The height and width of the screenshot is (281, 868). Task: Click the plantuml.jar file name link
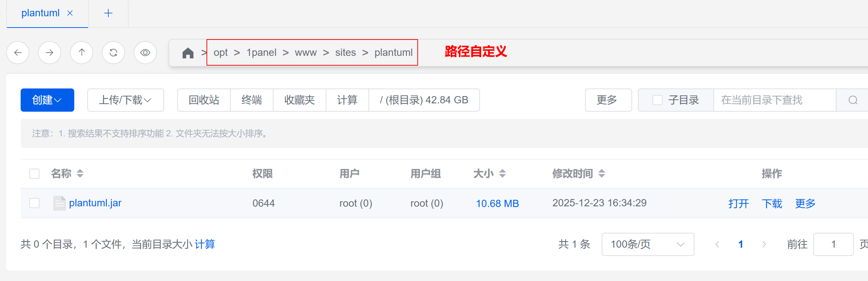95,203
